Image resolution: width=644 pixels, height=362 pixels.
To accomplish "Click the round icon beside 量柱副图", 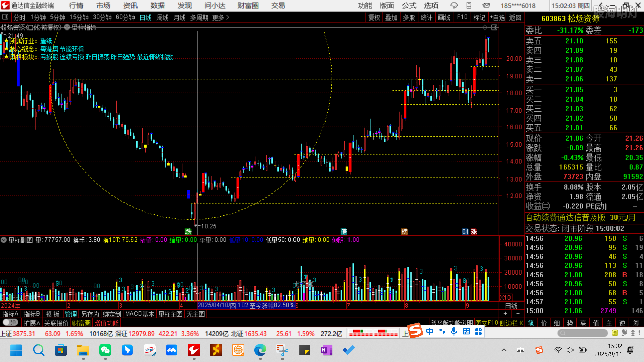I will coord(4,240).
